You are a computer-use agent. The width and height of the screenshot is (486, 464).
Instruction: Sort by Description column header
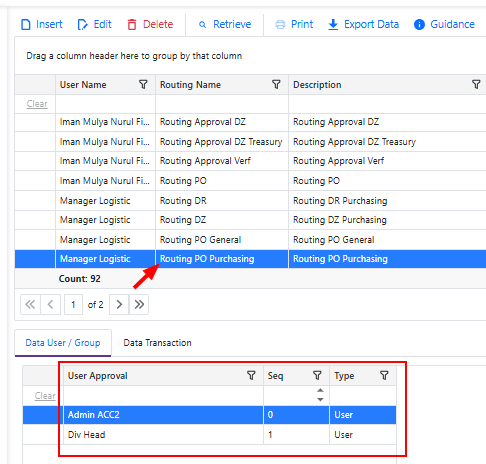317,85
